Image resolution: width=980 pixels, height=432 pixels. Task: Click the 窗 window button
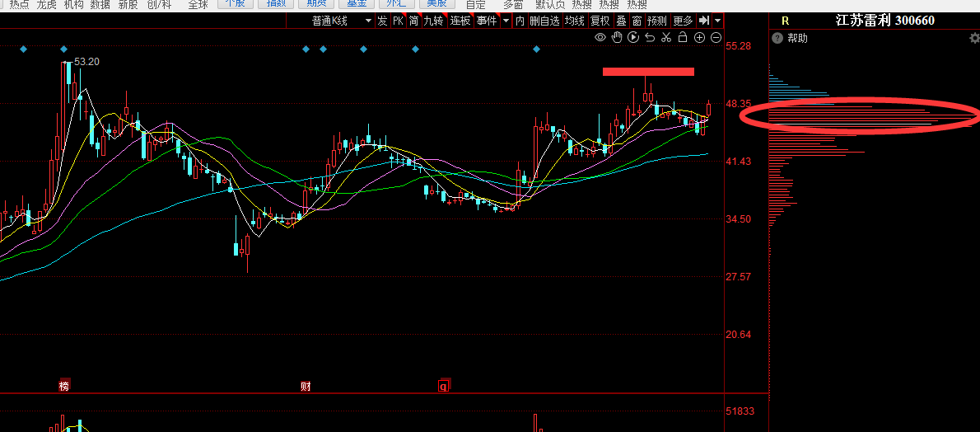(x=637, y=21)
